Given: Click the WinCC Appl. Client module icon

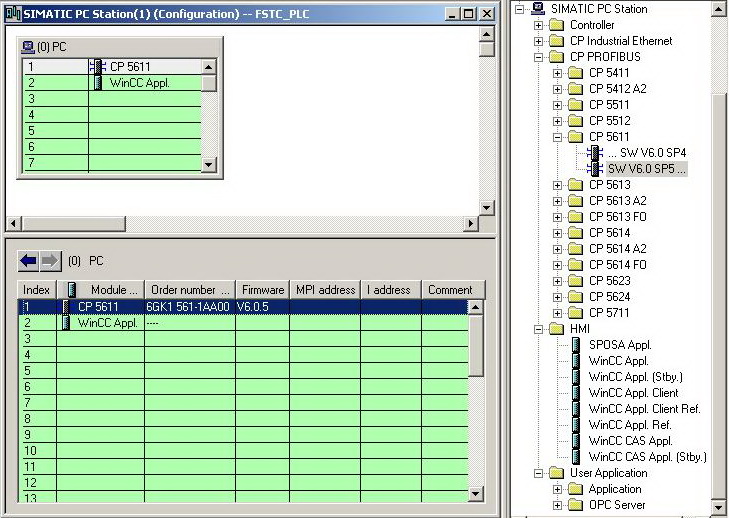Looking at the screenshot, I should click(576, 393).
